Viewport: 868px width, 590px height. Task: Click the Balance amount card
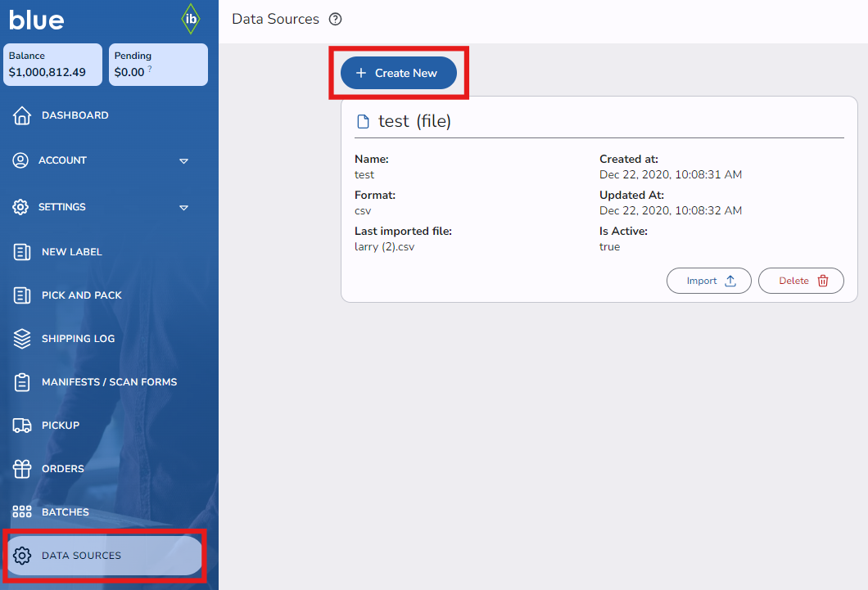[x=52, y=65]
